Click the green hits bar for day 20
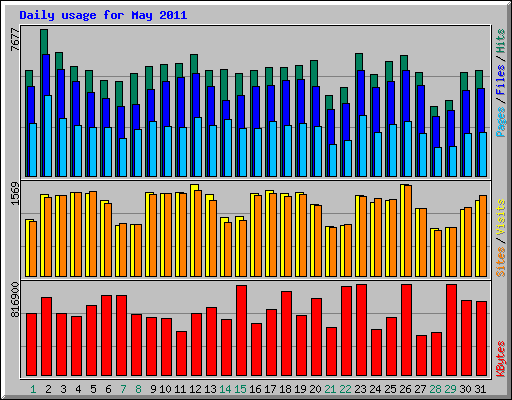512x400 pixels. coord(314,73)
